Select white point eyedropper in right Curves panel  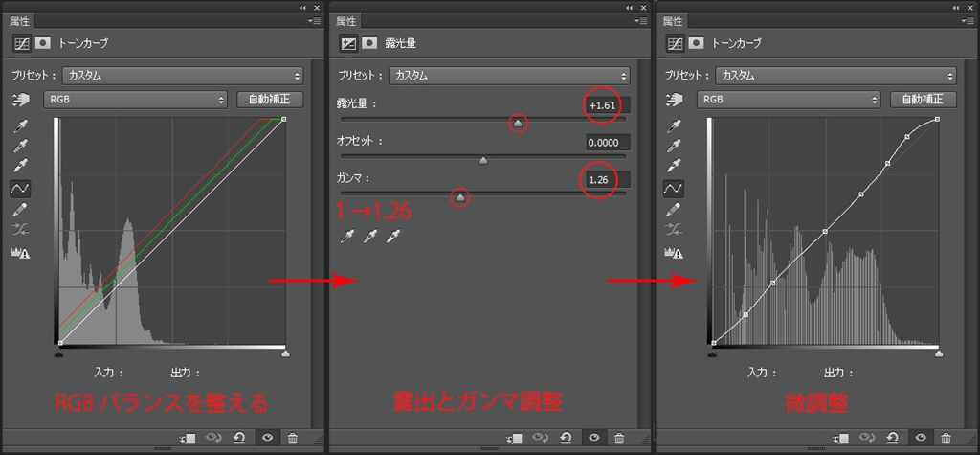tap(675, 167)
